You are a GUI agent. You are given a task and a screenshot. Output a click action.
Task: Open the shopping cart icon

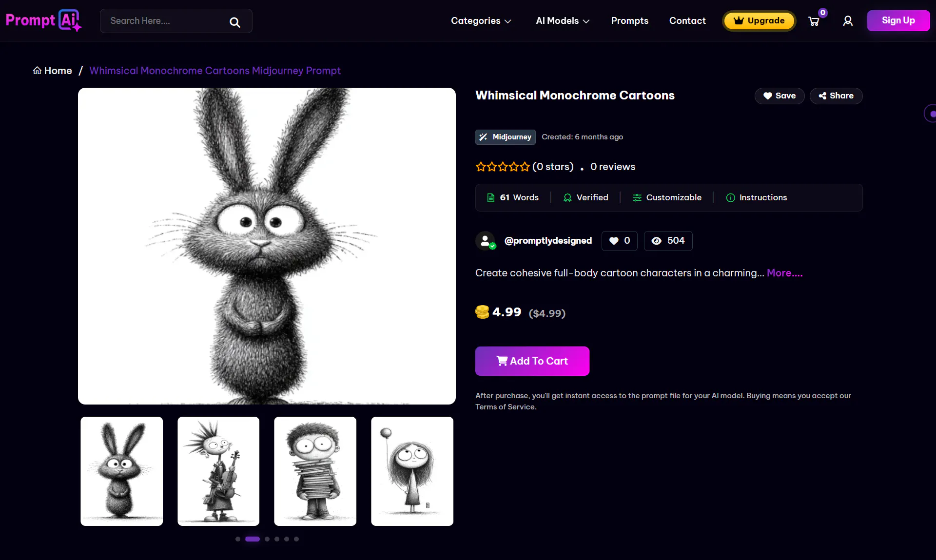[814, 21]
